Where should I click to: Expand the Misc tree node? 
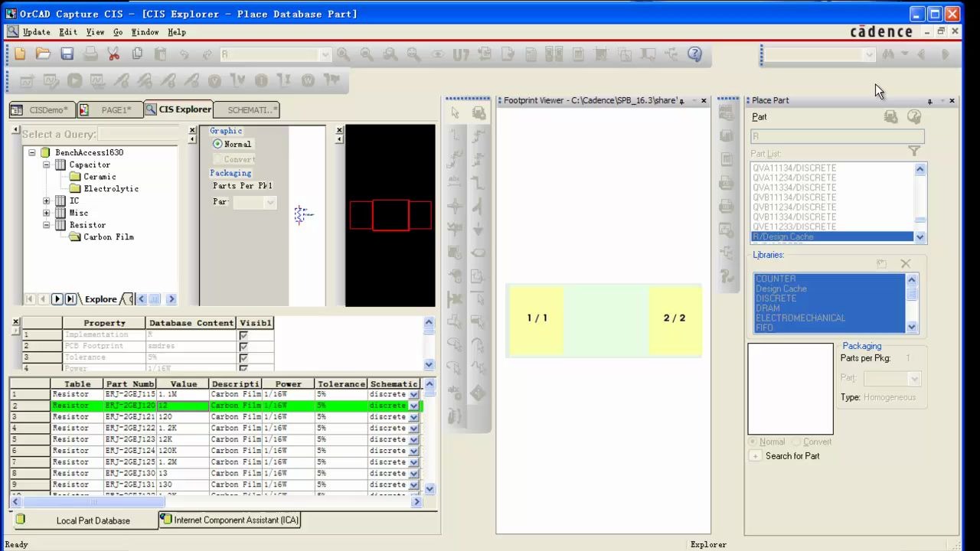(47, 214)
